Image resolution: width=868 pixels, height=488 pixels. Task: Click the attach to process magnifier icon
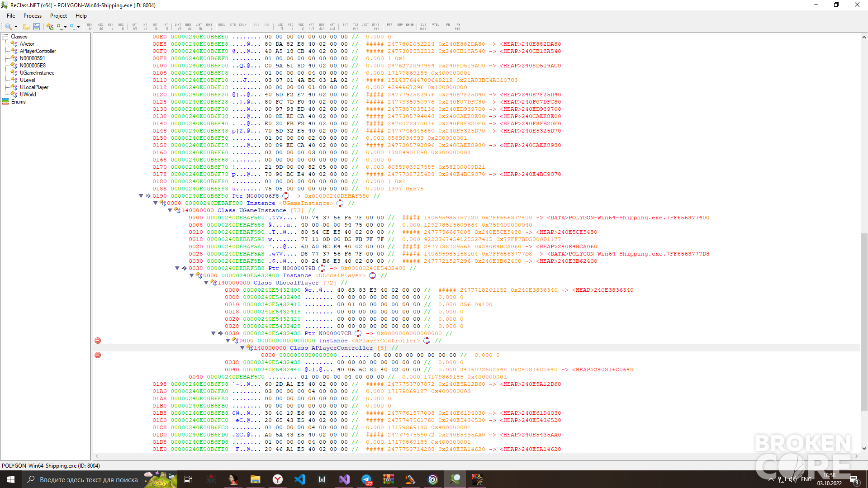coord(8,27)
